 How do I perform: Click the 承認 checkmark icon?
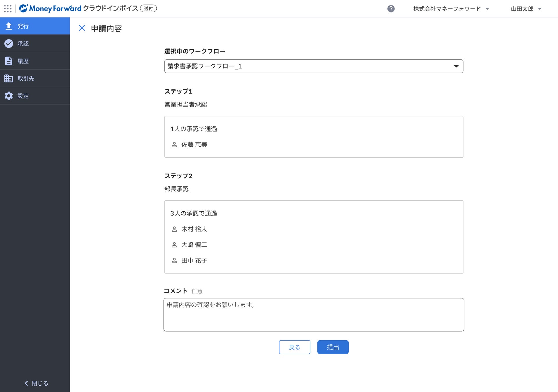(9, 44)
